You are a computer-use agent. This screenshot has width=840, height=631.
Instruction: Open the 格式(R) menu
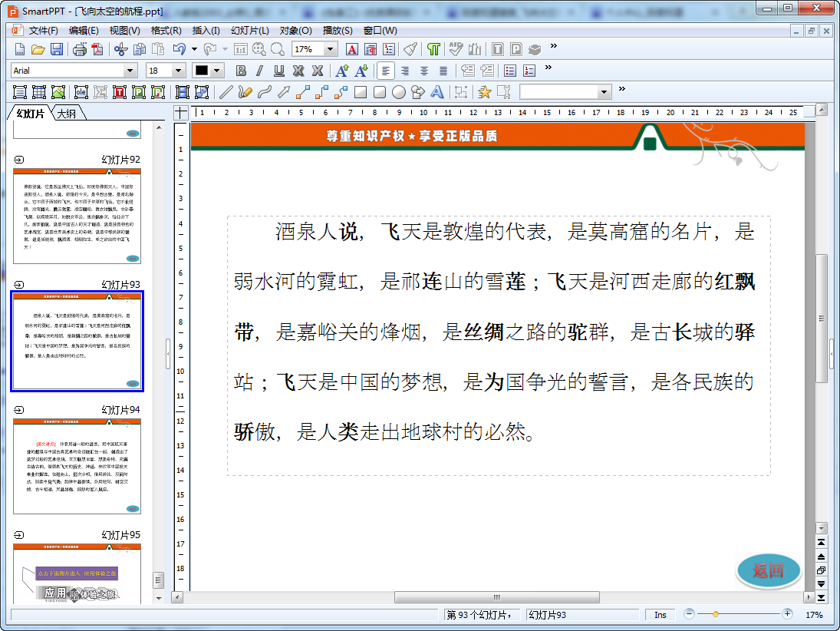(x=166, y=31)
